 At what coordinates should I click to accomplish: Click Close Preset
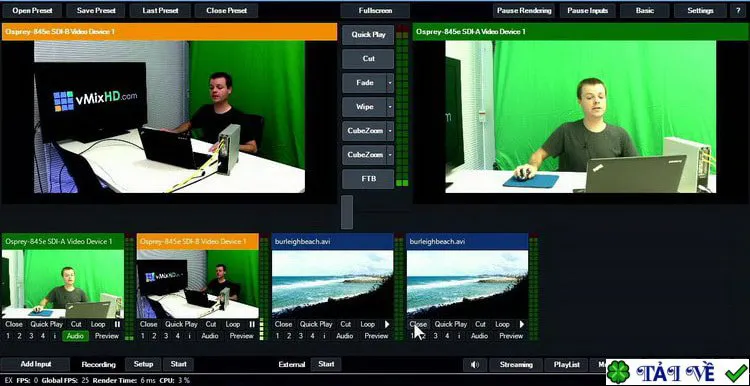pos(226,11)
